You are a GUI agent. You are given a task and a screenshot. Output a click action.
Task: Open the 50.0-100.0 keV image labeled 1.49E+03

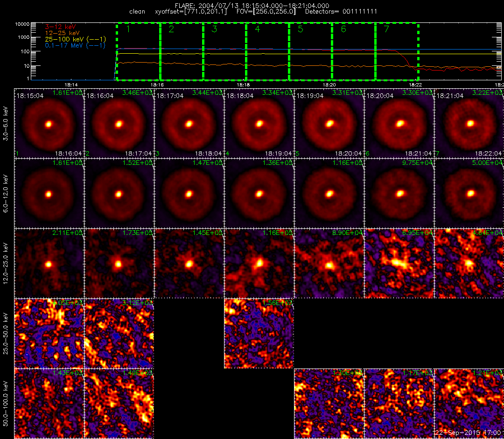point(119,404)
